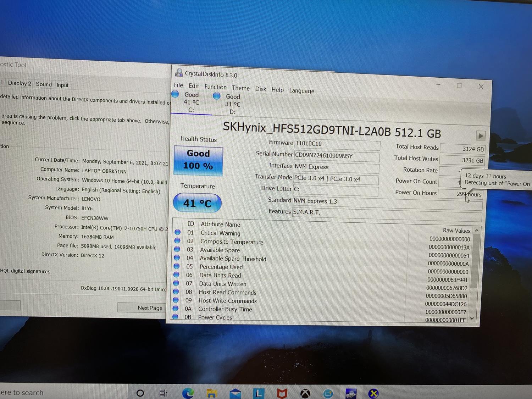Select the Composite Temperature attribute row

322,244
